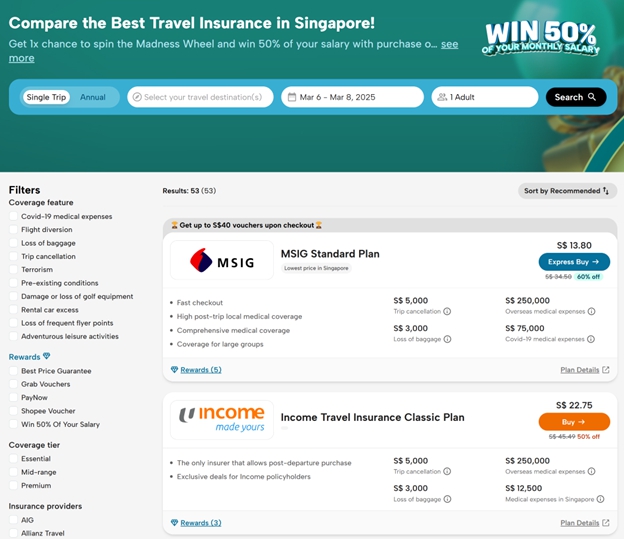Open Plan Details for MSIG Standard Plan
Image resolution: width=624 pixels, height=539 pixels.
point(579,370)
